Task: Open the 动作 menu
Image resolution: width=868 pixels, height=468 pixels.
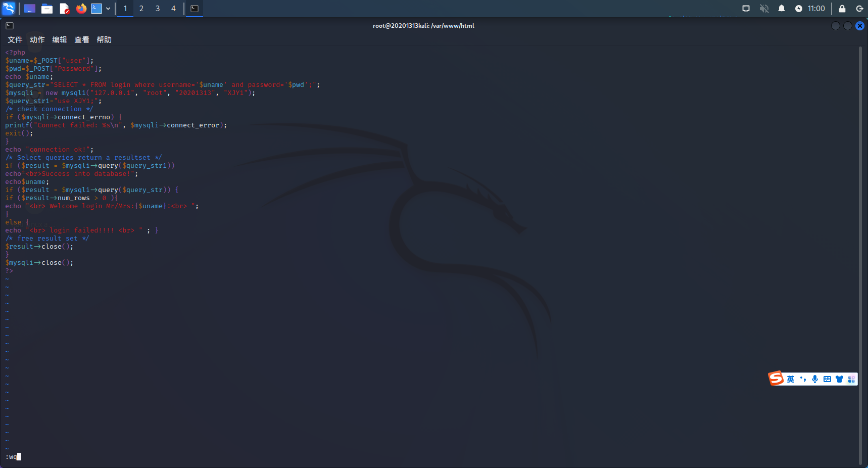Action: point(37,40)
